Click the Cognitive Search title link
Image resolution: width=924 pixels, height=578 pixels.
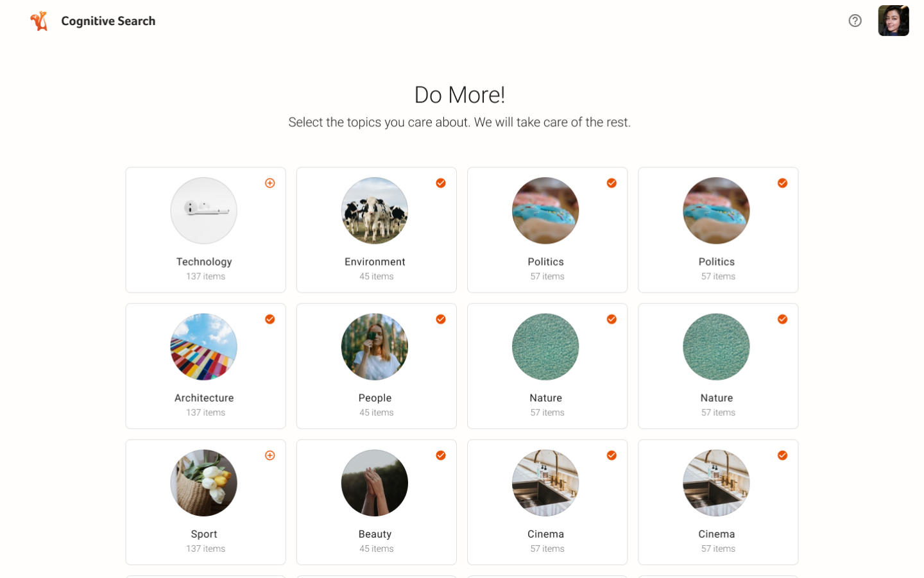coord(108,21)
